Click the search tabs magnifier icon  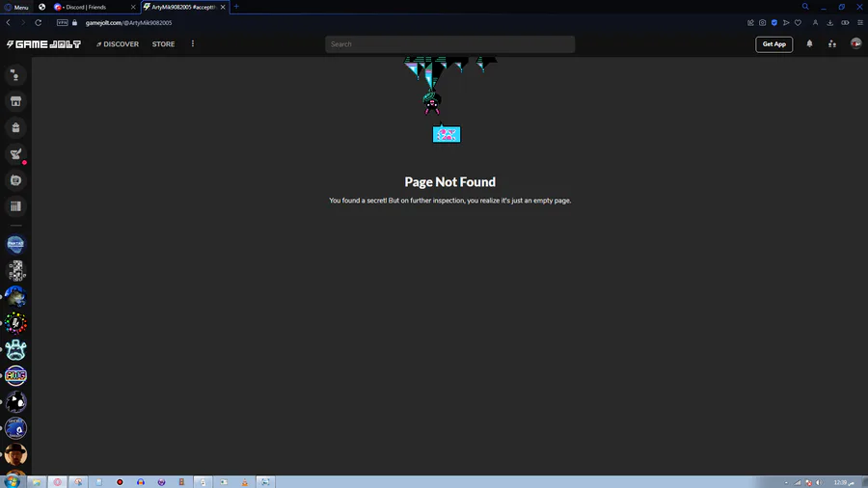point(805,7)
